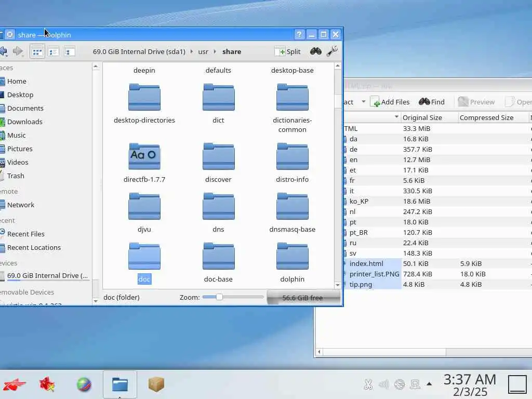
Task: Open Dolphin's Find binoculars tool
Action: [316, 51]
